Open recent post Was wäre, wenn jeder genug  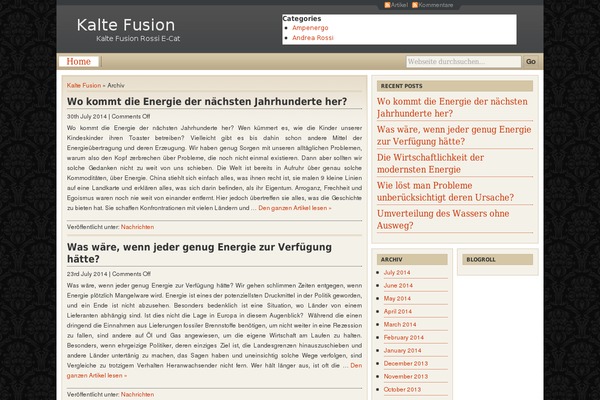(454, 135)
